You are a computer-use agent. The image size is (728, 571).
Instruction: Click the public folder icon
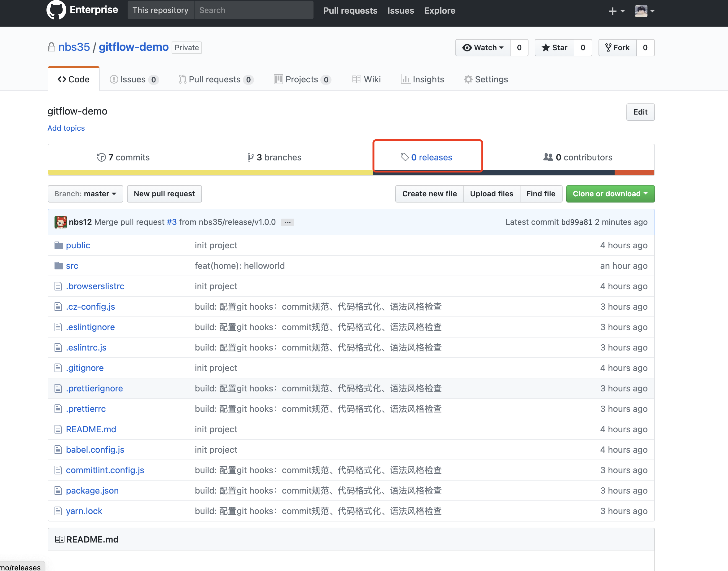pyautogui.click(x=59, y=245)
